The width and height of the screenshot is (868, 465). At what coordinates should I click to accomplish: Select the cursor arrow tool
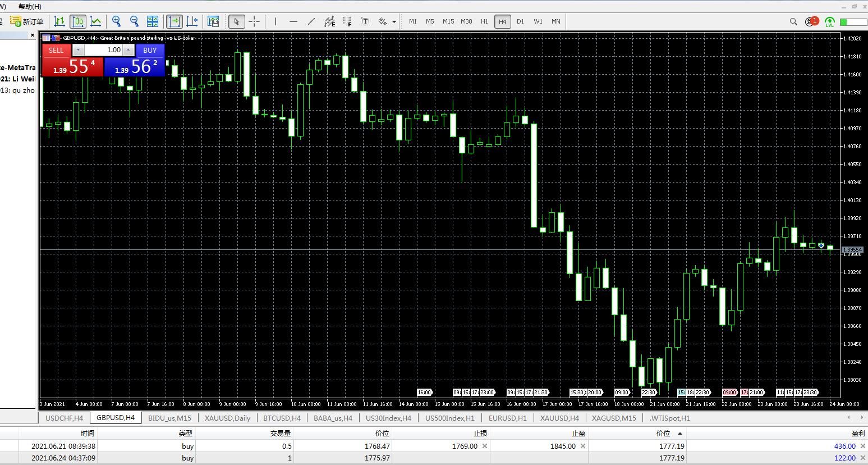click(x=236, y=21)
